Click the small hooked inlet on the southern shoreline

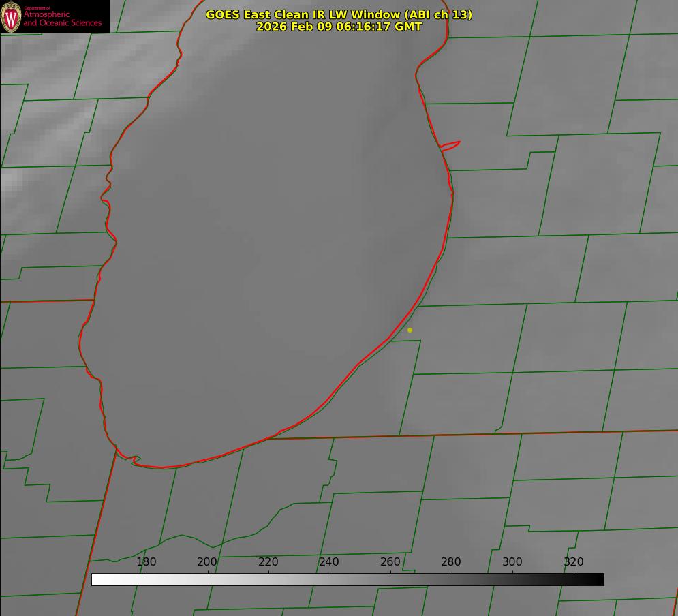[134, 460]
